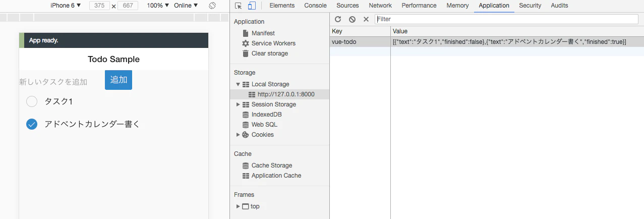
Task: Toggle the device toolbar icon
Action: tap(252, 6)
